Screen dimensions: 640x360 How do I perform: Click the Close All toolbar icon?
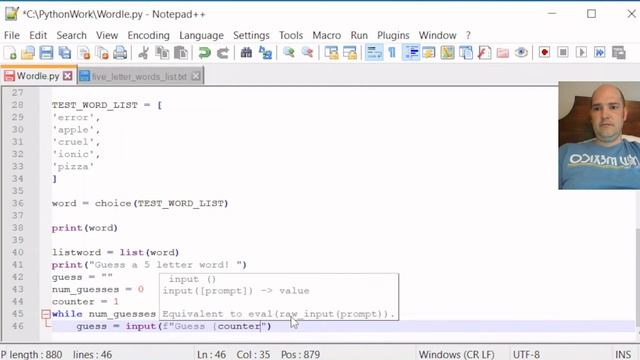pos(102,53)
